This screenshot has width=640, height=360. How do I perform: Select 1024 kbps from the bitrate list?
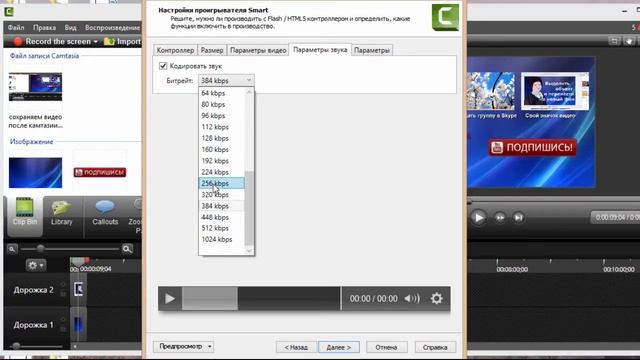point(221,240)
